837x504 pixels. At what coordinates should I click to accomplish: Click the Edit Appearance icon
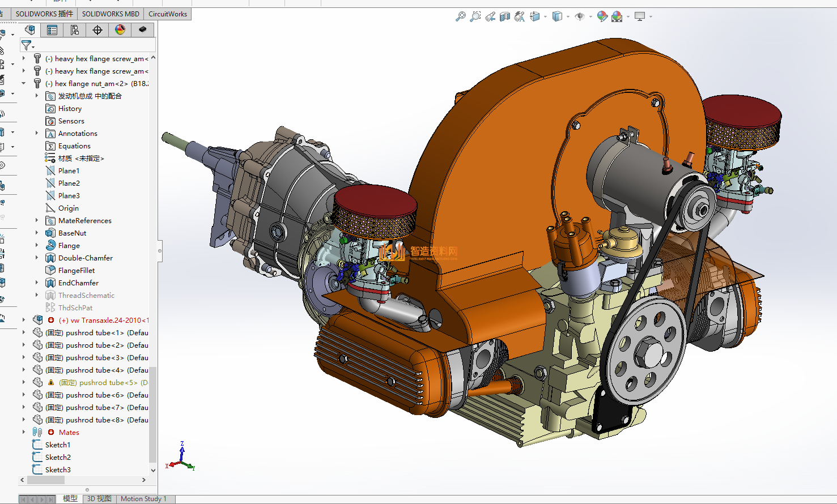point(602,16)
